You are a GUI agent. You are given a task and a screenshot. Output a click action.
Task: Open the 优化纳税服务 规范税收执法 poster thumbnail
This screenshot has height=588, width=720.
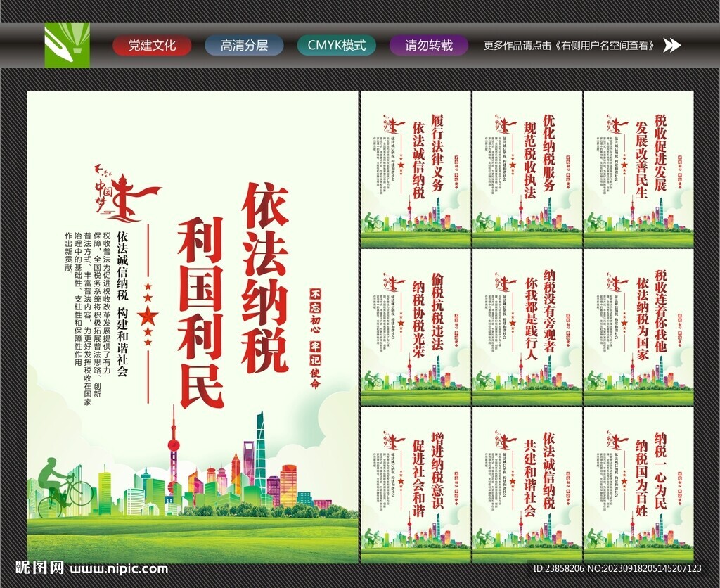pos(527,170)
